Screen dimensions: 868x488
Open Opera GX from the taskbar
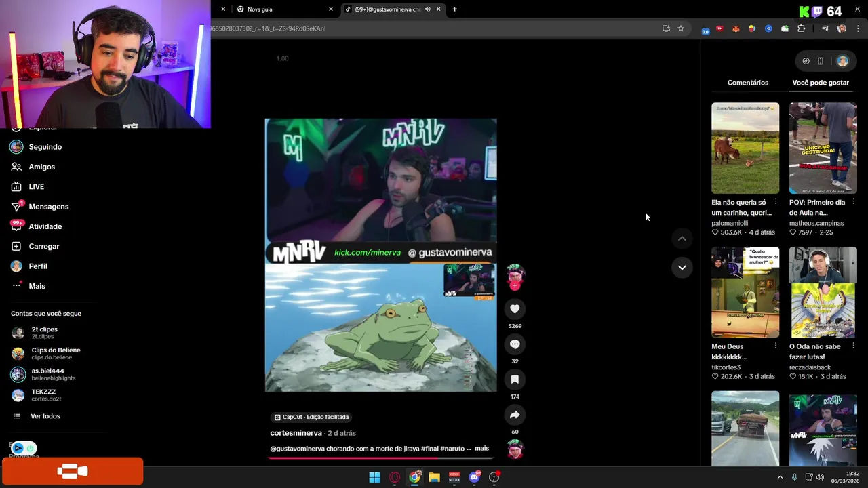[395, 477]
